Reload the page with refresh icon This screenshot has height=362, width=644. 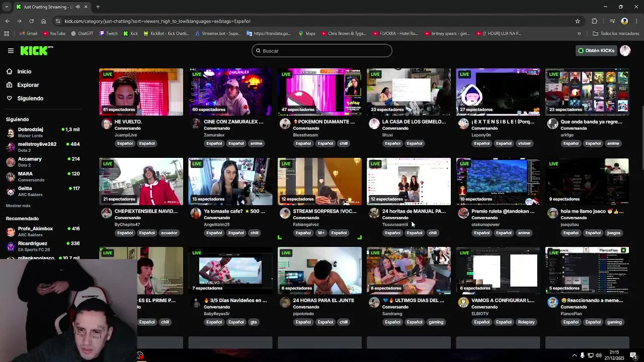31,21
